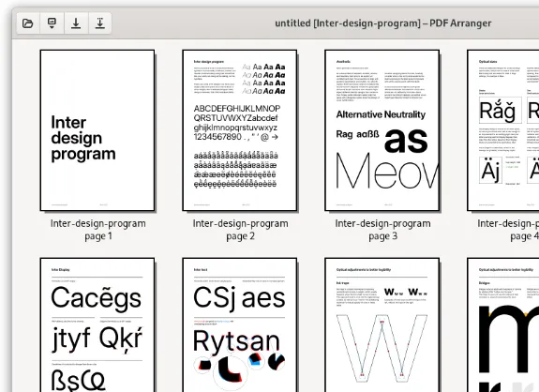The image size is (539, 392).
Task: Click the Save As icon
Action: [x=100, y=23]
